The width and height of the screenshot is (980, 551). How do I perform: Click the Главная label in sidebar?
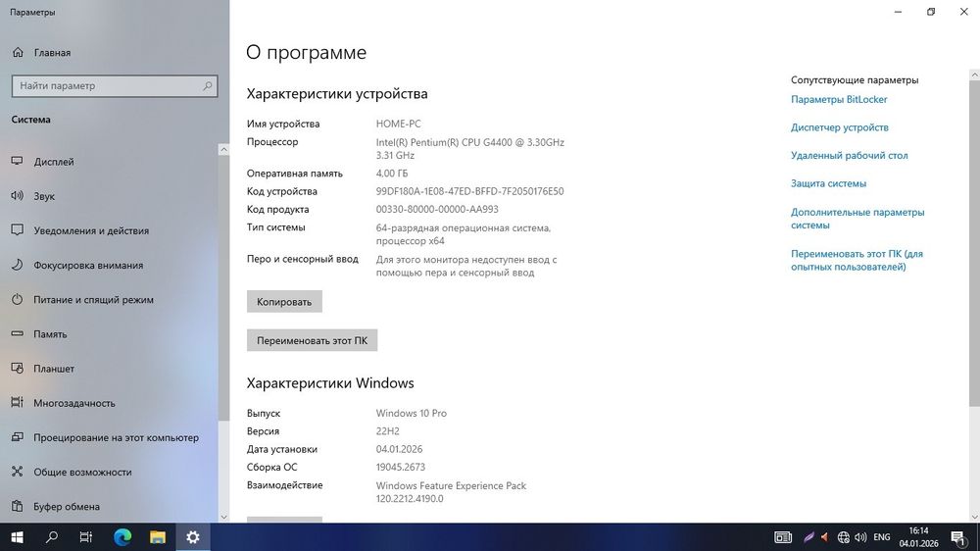[x=52, y=53]
